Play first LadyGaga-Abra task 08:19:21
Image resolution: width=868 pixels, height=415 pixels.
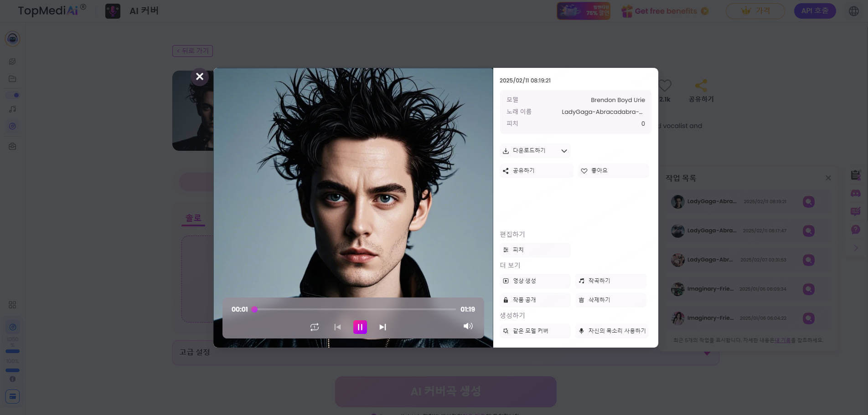(x=809, y=202)
